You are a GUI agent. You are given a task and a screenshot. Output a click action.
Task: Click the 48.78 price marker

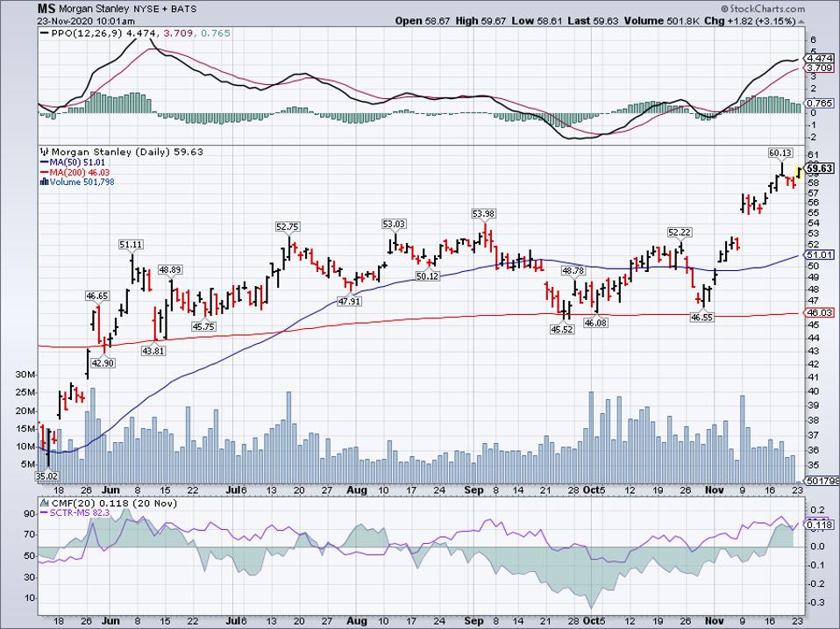[x=573, y=271]
